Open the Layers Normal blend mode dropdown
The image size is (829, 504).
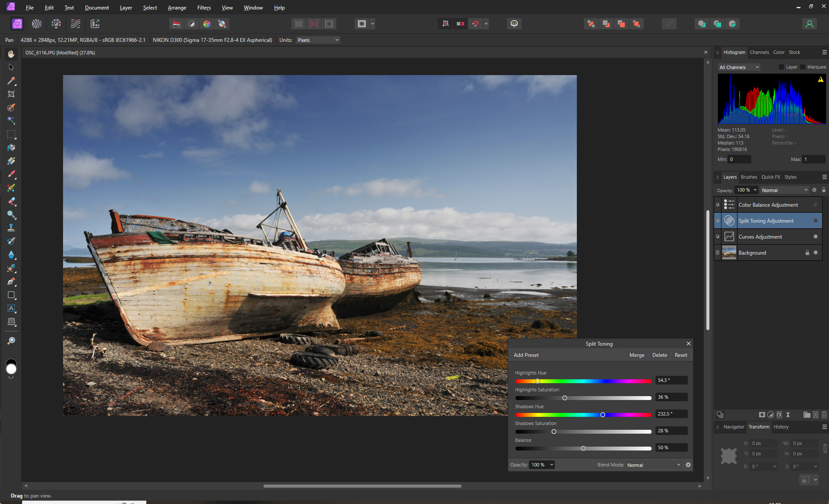[785, 190]
